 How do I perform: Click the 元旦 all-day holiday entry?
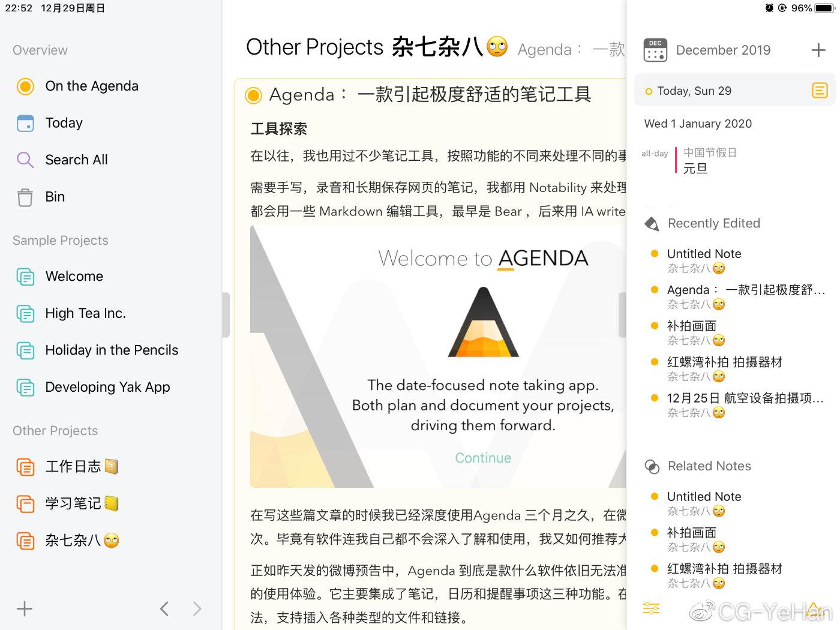[695, 169]
